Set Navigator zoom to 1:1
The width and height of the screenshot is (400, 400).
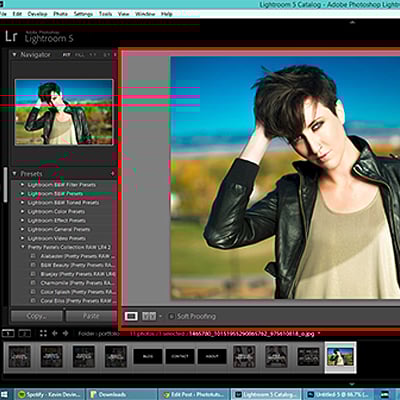(93, 55)
